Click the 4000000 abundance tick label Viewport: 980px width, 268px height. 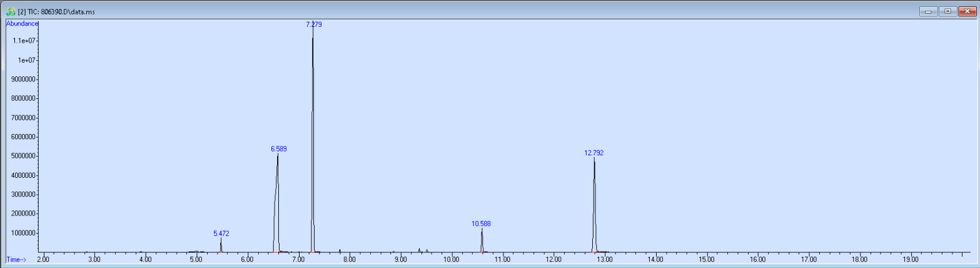coord(25,175)
